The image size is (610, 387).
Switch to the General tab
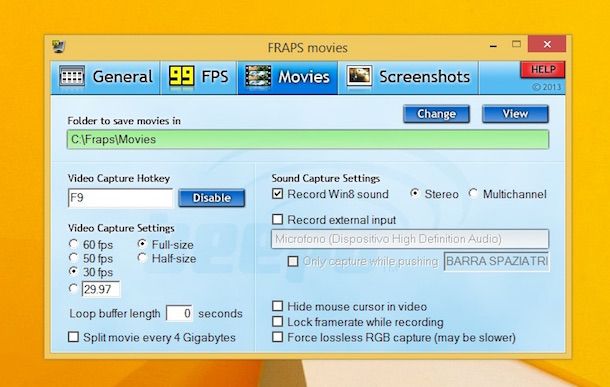pyautogui.click(x=105, y=77)
